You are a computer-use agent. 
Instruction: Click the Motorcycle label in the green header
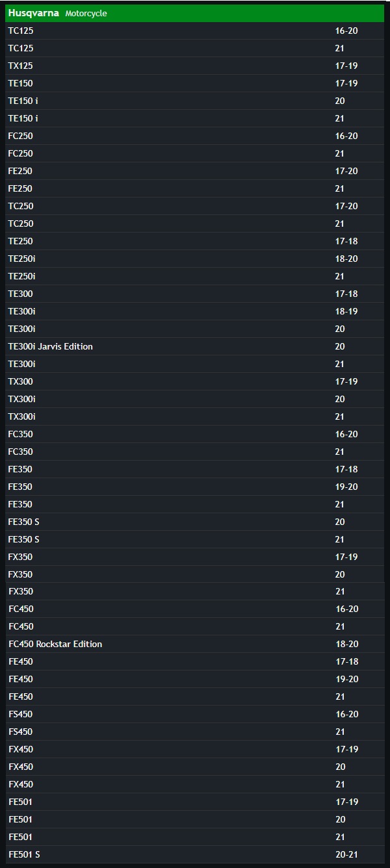[86, 14]
